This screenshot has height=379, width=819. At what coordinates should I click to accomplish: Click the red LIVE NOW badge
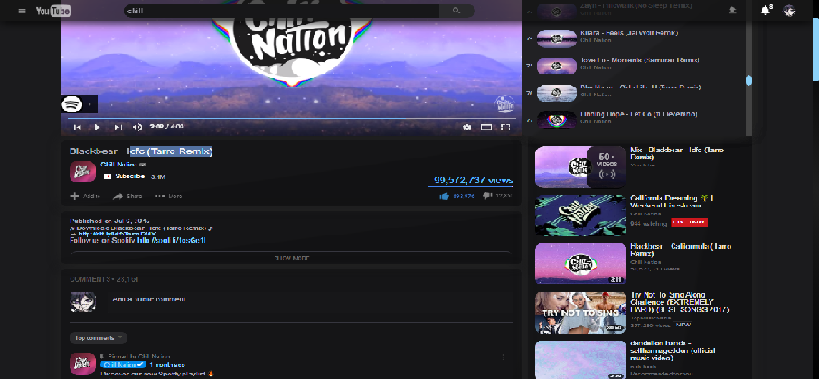[x=689, y=222]
